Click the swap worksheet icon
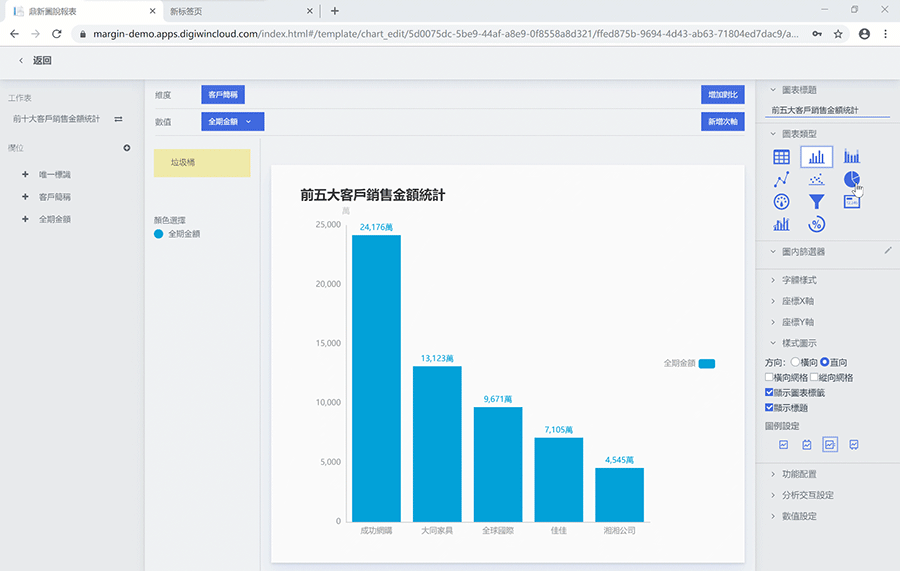Viewport: 900px width, 571px height. pos(118,119)
